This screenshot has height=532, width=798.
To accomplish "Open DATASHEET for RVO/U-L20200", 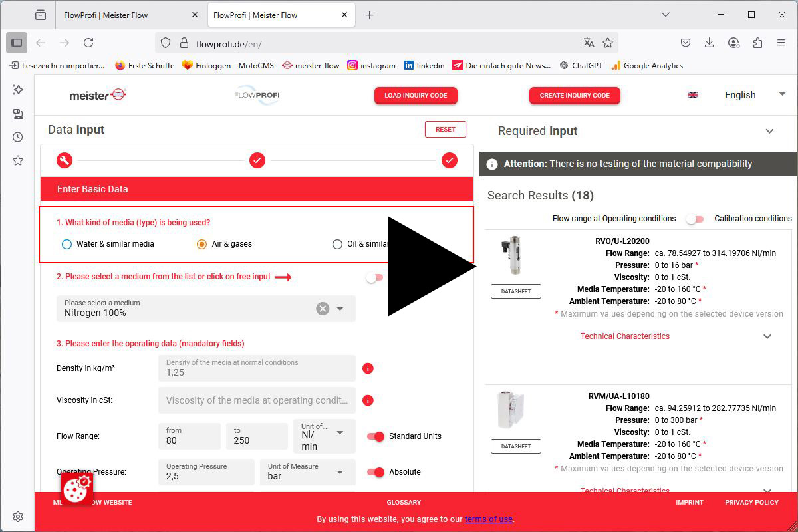I will [516, 291].
